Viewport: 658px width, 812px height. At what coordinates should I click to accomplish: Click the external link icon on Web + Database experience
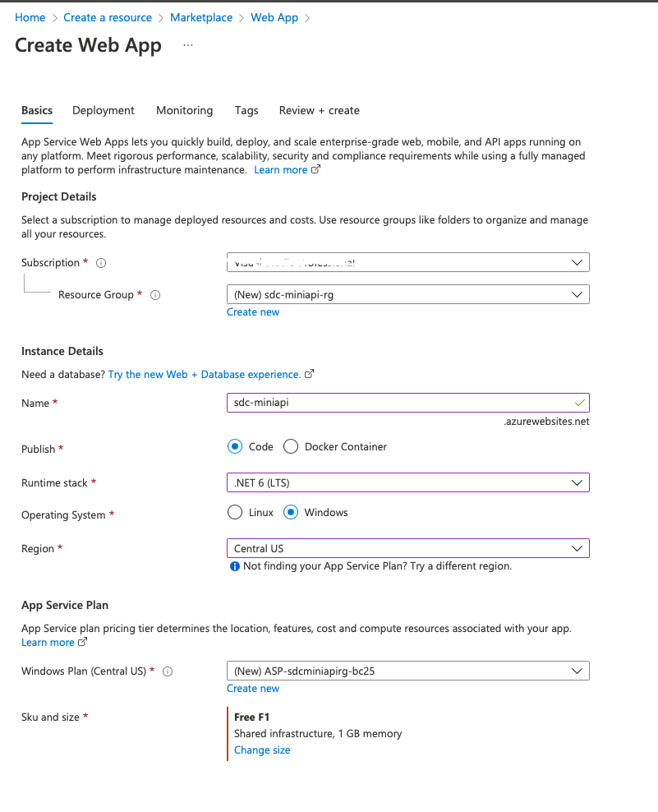(310, 373)
